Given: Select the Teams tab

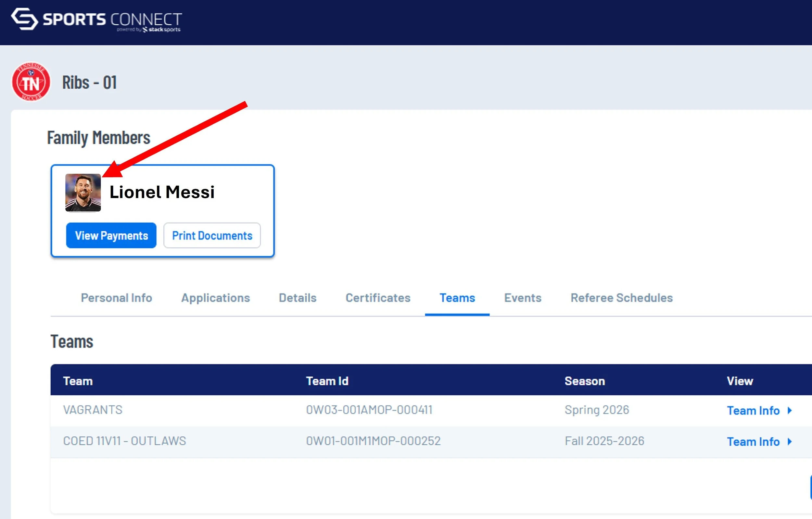Looking at the screenshot, I should (457, 298).
